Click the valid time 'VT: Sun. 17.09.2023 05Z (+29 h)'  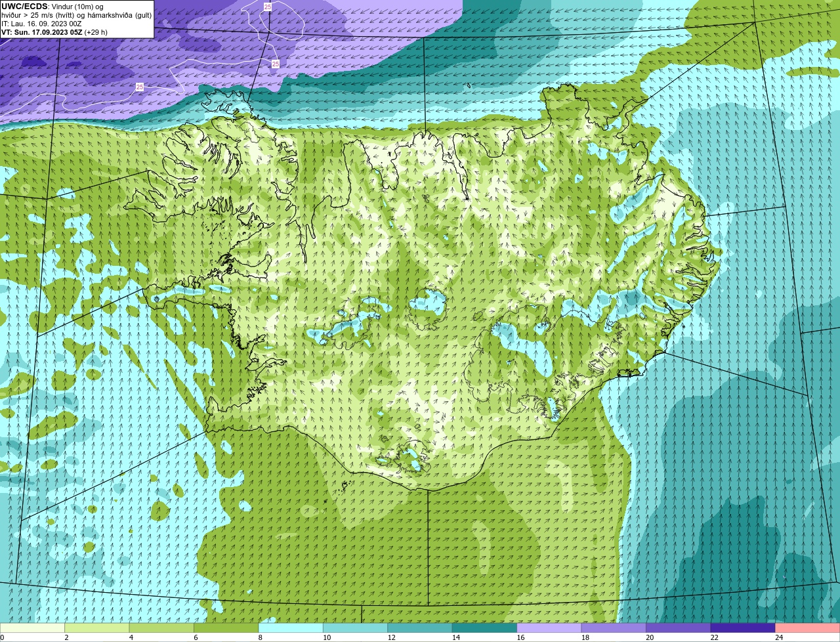coord(54,32)
